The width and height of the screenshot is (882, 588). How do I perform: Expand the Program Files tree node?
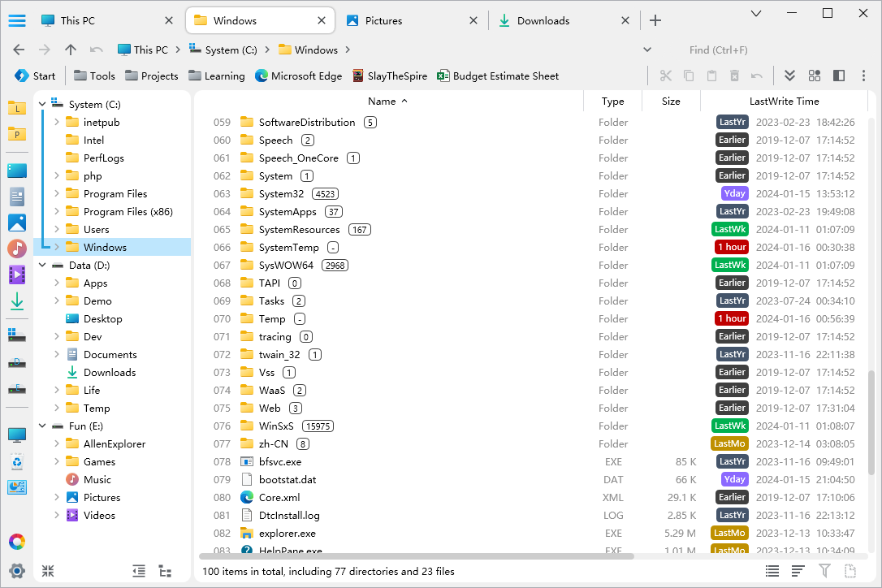57,194
